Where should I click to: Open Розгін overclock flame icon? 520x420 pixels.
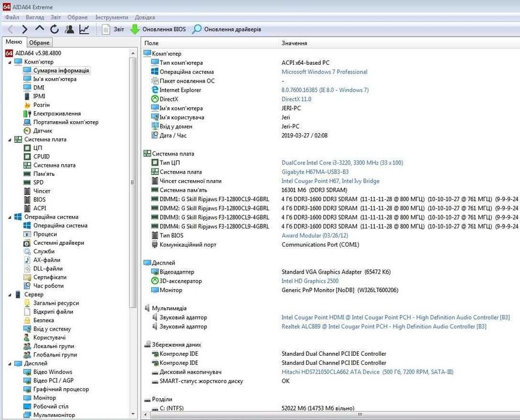pos(27,105)
